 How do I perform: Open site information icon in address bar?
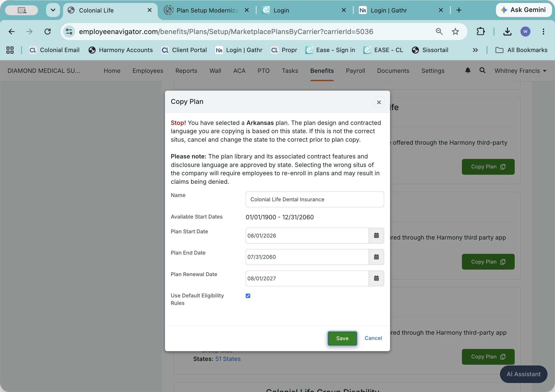(69, 32)
